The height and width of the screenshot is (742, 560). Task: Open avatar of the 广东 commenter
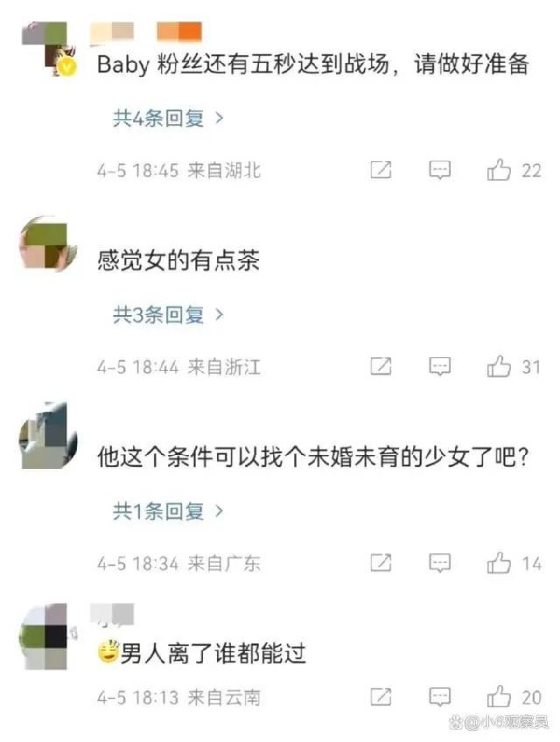(x=48, y=436)
